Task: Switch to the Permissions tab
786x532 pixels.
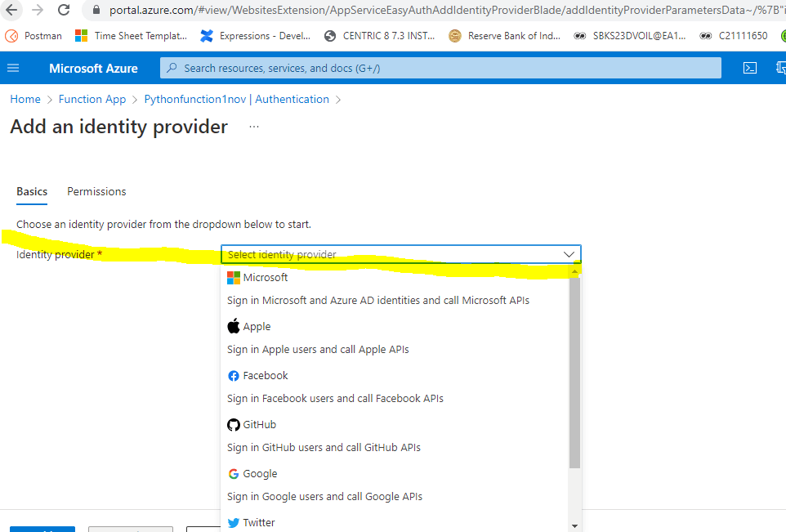Action: click(96, 191)
